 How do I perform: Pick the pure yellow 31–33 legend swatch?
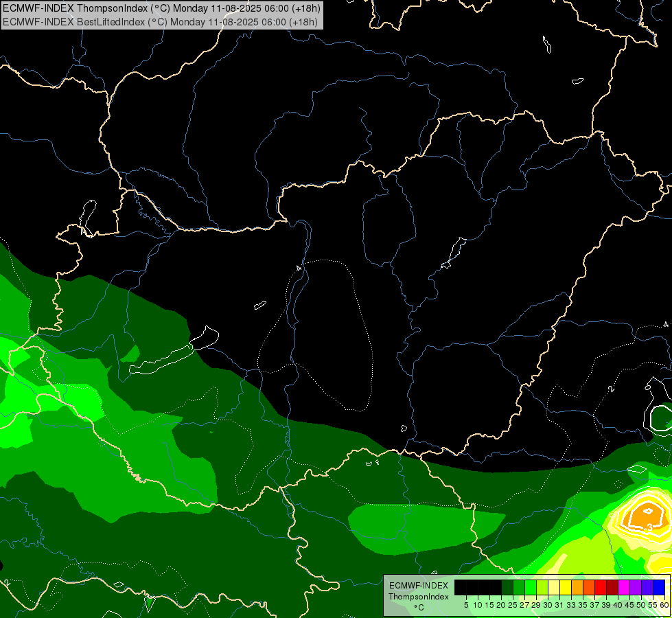click(566, 587)
